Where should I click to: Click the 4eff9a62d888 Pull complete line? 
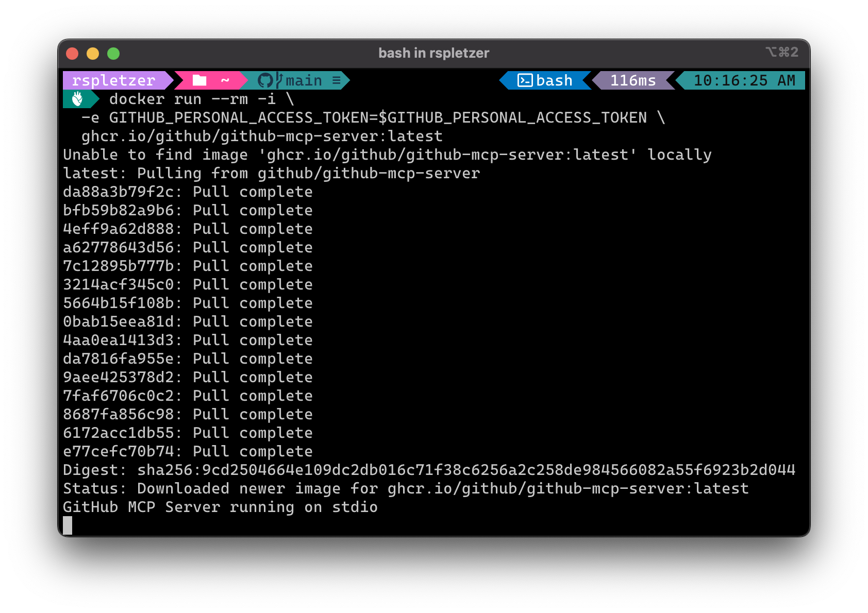tap(188, 229)
